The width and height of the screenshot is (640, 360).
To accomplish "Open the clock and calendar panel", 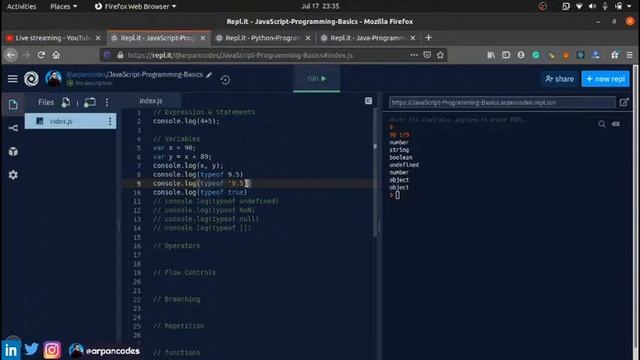I will pos(320,6).
